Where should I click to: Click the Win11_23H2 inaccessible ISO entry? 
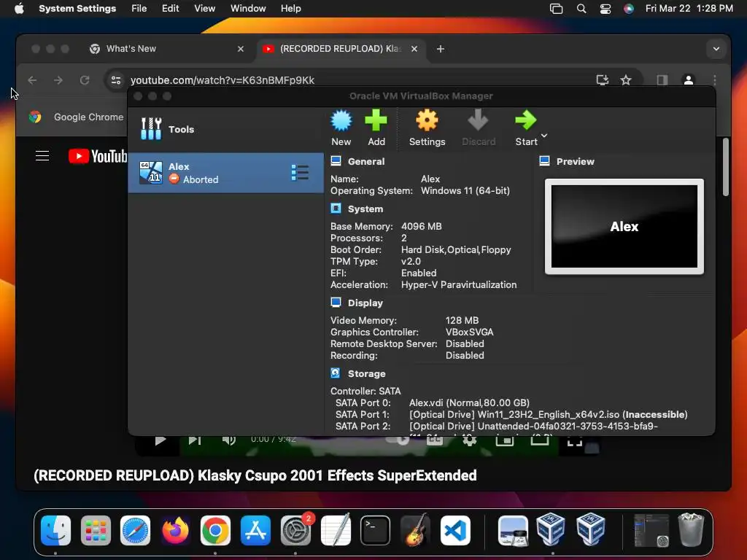(x=548, y=415)
